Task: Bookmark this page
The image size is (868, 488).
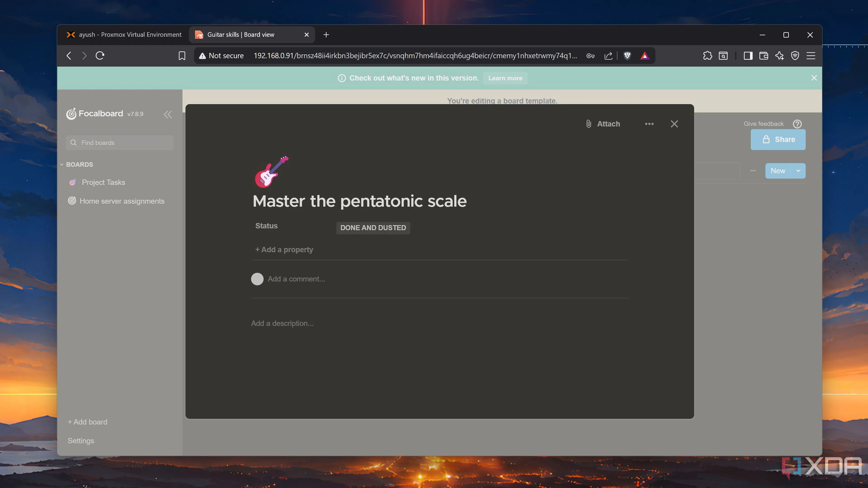Action: (x=182, y=56)
